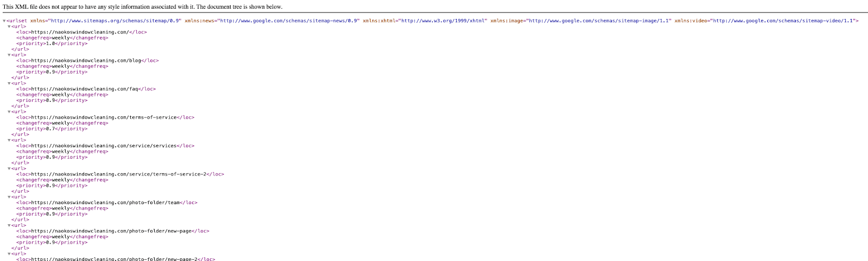This screenshot has width=868, height=261.
Task: Click the xmlns:image sitemap-image attribute value
Action: click(599, 21)
